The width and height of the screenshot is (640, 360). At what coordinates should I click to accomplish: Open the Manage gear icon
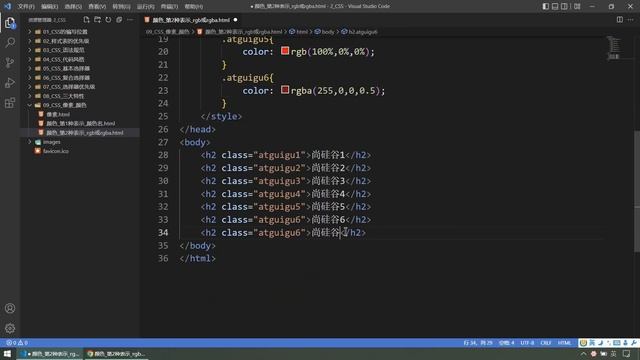10,328
